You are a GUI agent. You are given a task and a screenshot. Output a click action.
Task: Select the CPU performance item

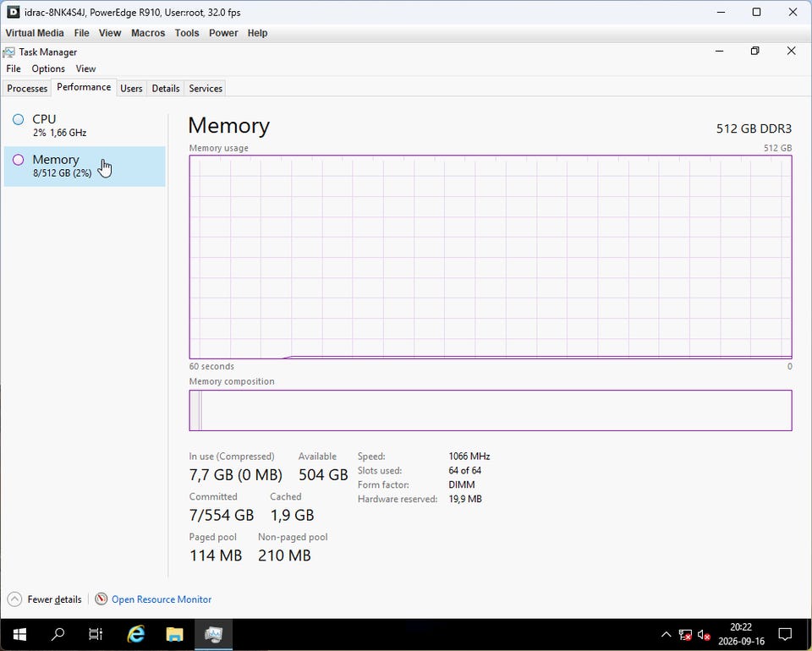(85, 125)
